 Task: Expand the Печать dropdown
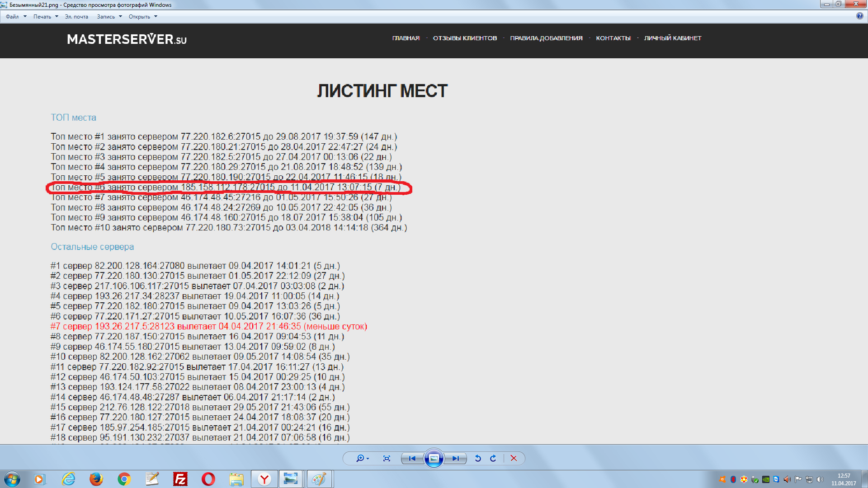[46, 17]
